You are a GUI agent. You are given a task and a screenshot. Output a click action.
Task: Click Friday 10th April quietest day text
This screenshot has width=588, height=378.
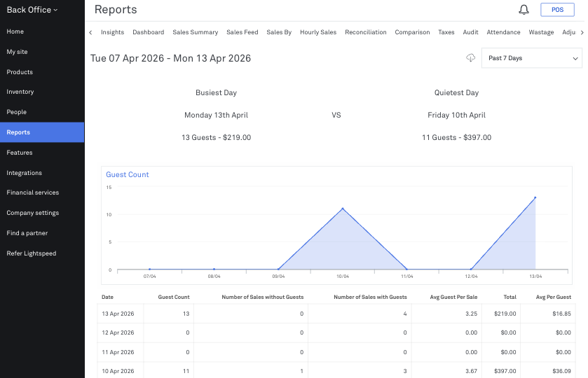(x=456, y=115)
